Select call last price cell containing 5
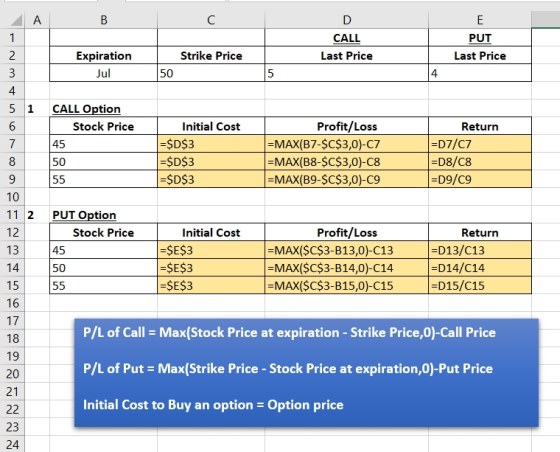 (347, 73)
